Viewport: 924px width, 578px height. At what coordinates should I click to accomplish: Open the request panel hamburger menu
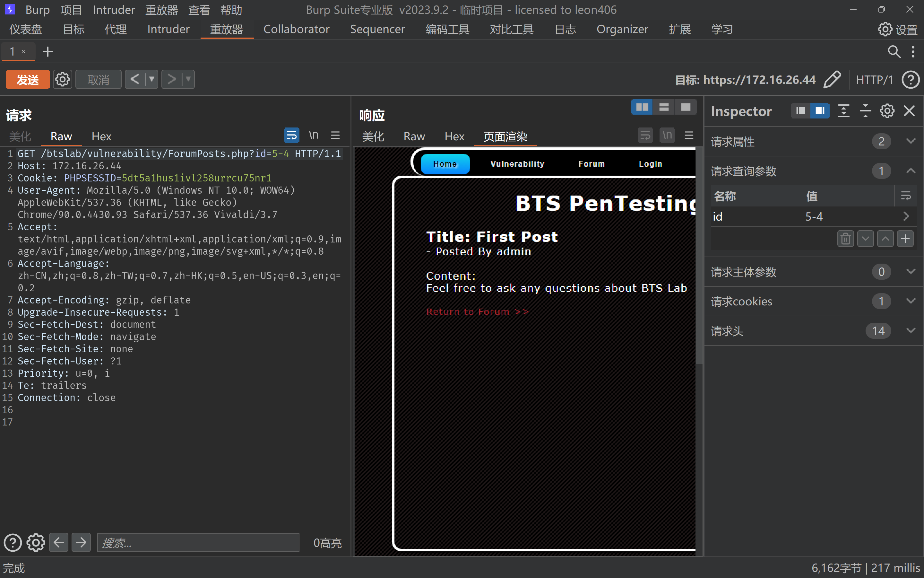pyautogui.click(x=335, y=135)
